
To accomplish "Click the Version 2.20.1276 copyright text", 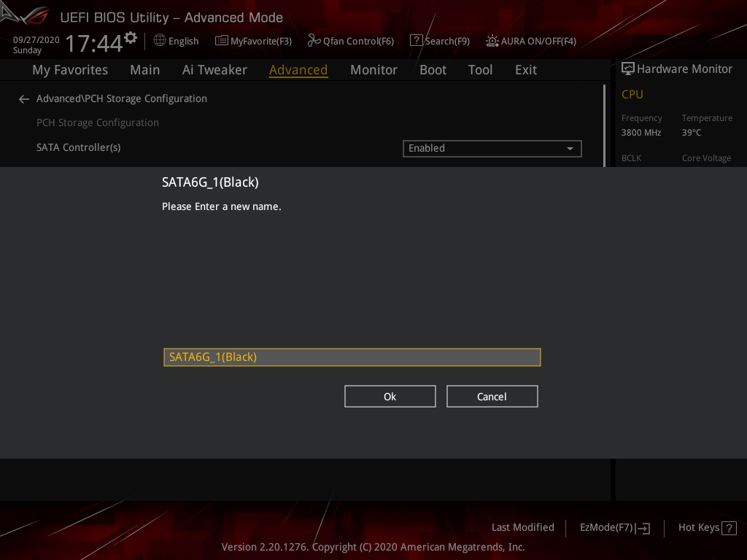I will coord(373,547).
